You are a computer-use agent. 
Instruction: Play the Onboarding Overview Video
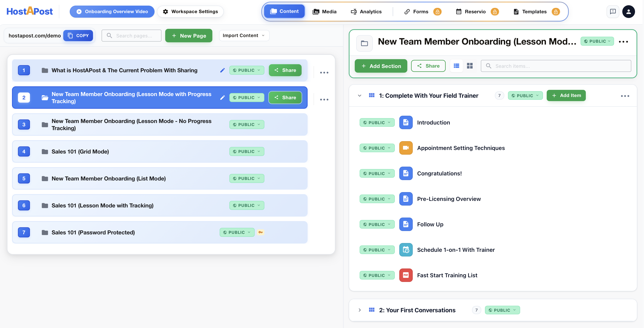(112, 11)
